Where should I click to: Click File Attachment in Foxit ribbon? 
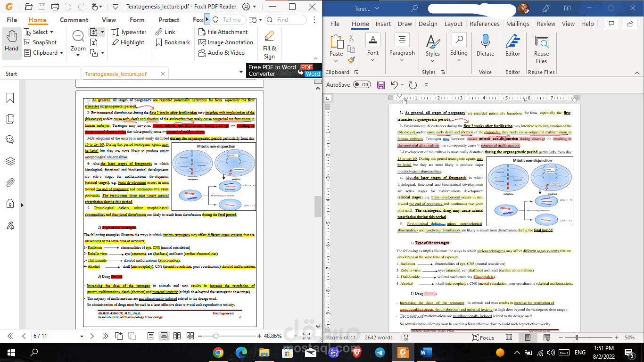coord(223,32)
